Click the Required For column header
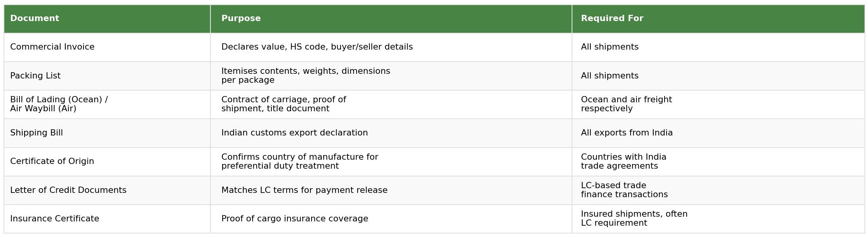The height and width of the screenshot is (237, 868). 718,19
